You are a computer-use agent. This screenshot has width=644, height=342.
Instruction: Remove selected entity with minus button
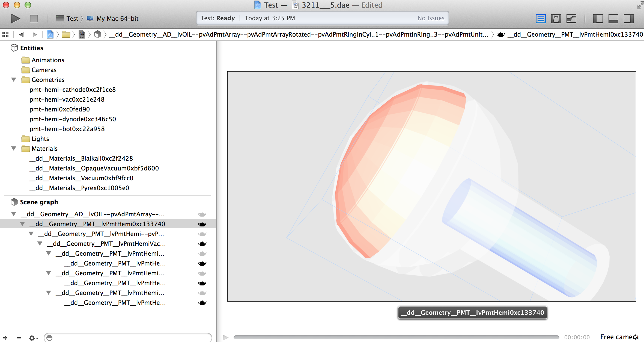(19, 338)
